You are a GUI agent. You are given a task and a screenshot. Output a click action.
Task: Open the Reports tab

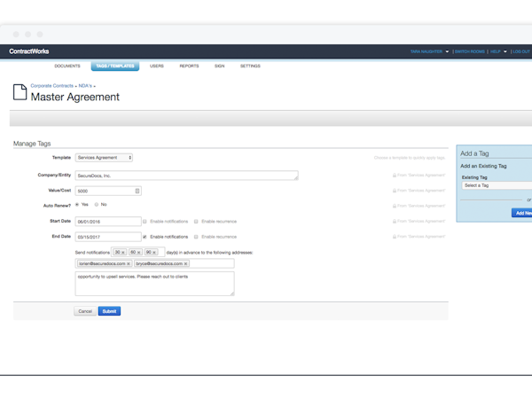click(189, 66)
